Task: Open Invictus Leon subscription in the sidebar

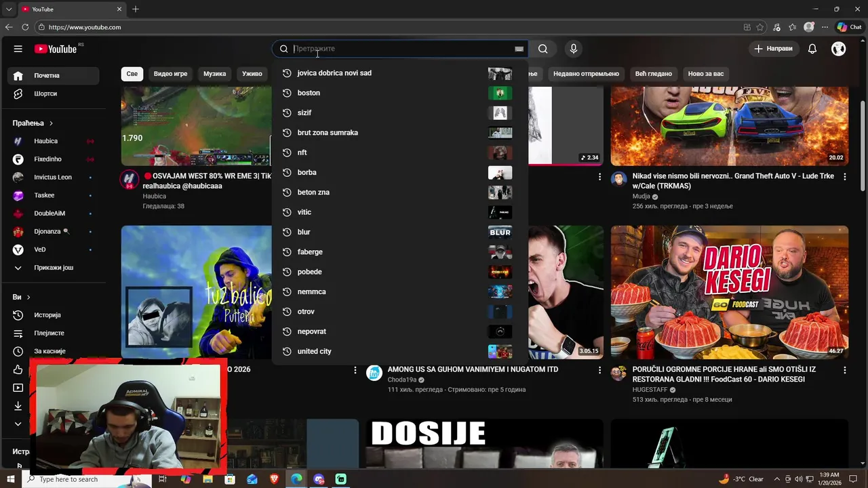Action: pyautogui.click(x=54, y=178)
